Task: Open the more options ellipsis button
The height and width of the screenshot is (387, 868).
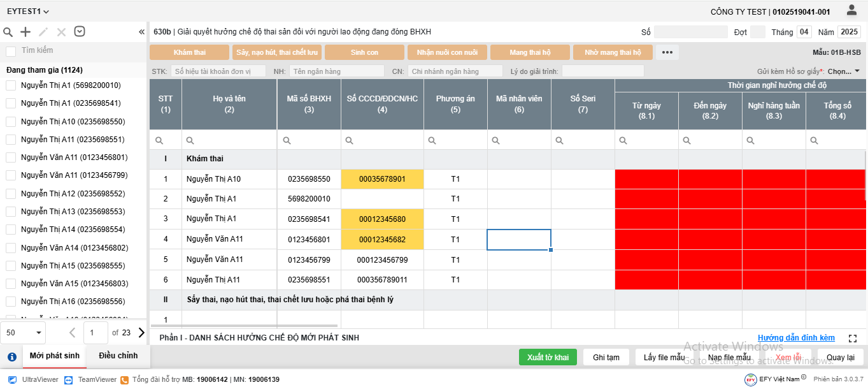Action: coord(667,52)
